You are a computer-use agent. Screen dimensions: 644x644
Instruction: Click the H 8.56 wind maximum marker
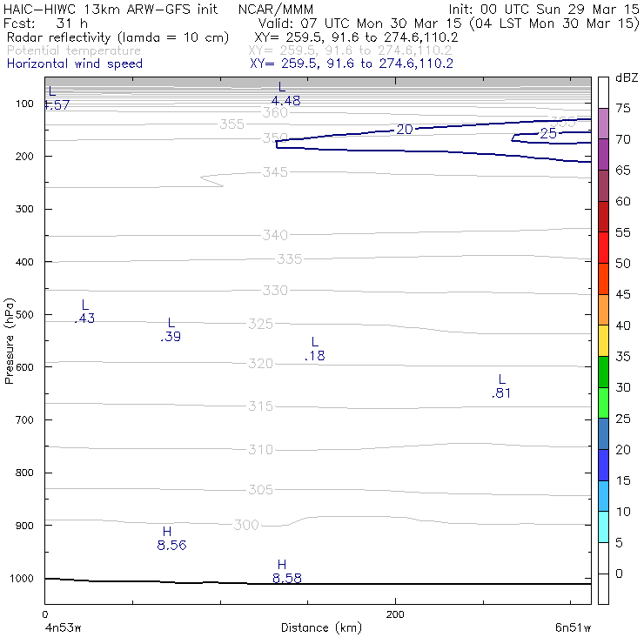coord(171,539)
